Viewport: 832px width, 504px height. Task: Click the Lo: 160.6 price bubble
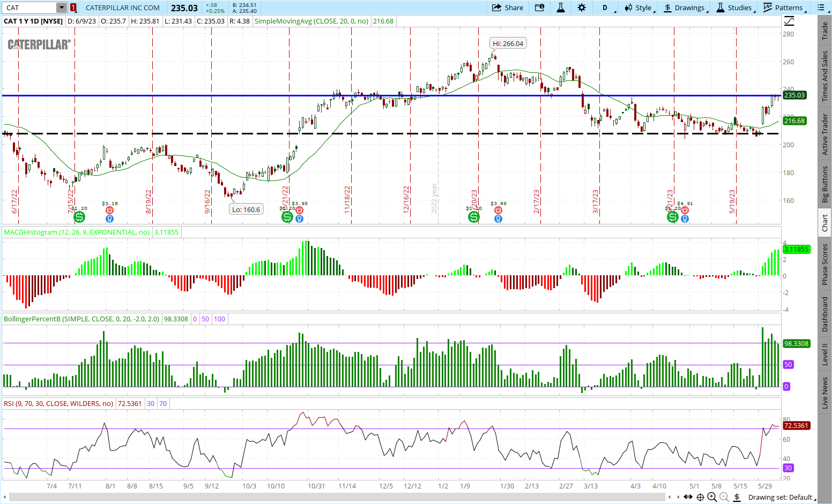(246, 209)
